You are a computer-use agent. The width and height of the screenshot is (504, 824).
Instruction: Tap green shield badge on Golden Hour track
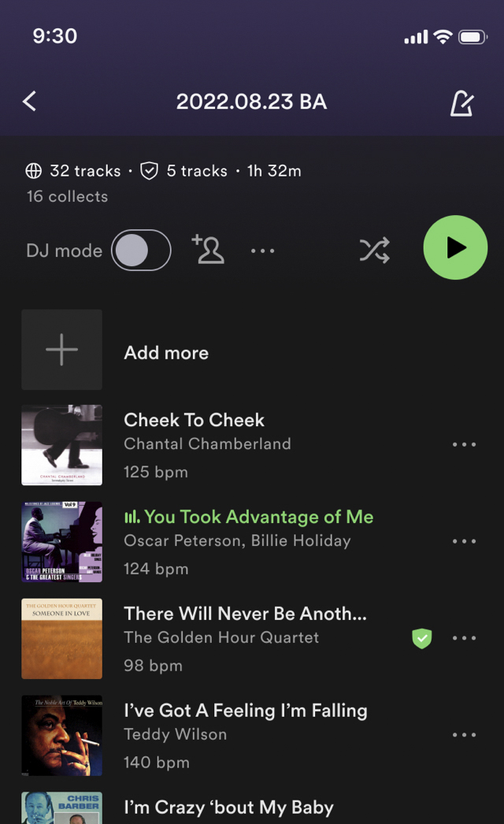click(x=422, y=639)
